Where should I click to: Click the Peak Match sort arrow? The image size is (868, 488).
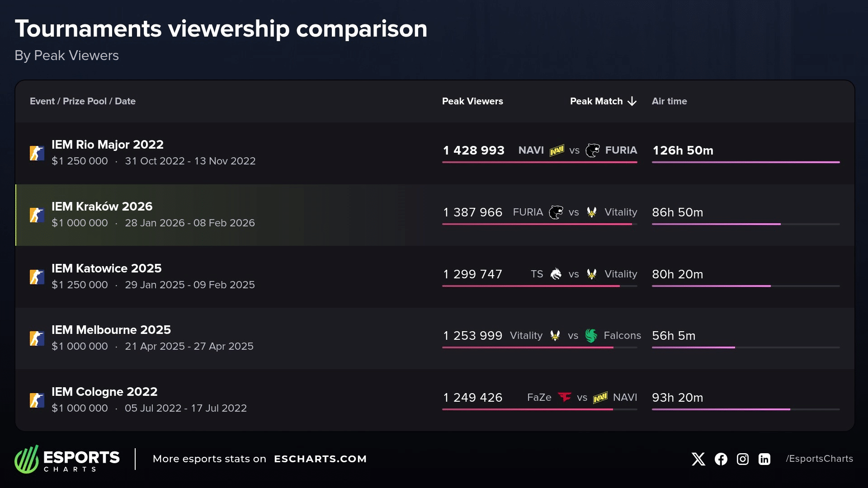pyautogui.click(x=632, y=101)
